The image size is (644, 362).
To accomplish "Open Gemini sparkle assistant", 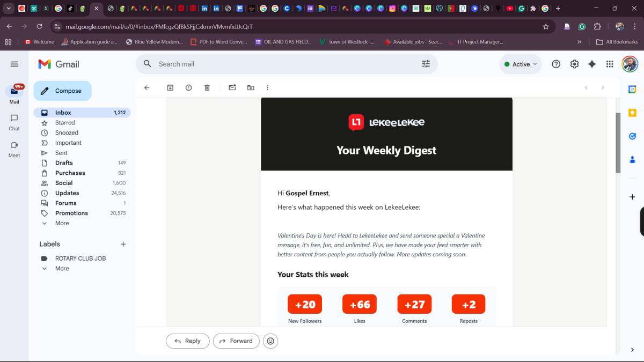I will click(592, 64).
